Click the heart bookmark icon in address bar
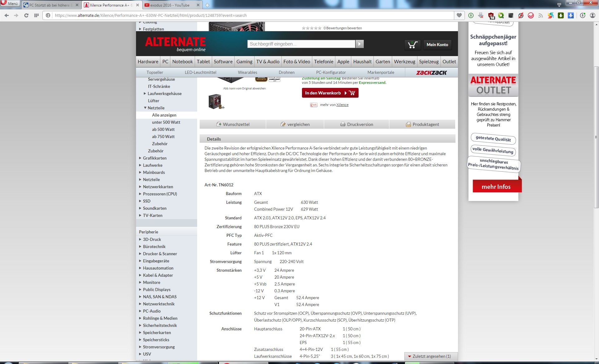Screen dimensions: 599x364 click(x=459, y=15)
